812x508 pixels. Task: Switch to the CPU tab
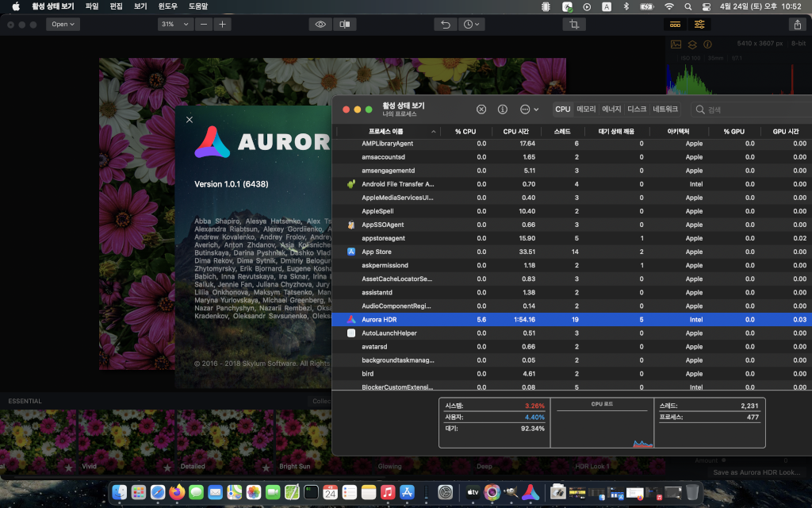562,110
